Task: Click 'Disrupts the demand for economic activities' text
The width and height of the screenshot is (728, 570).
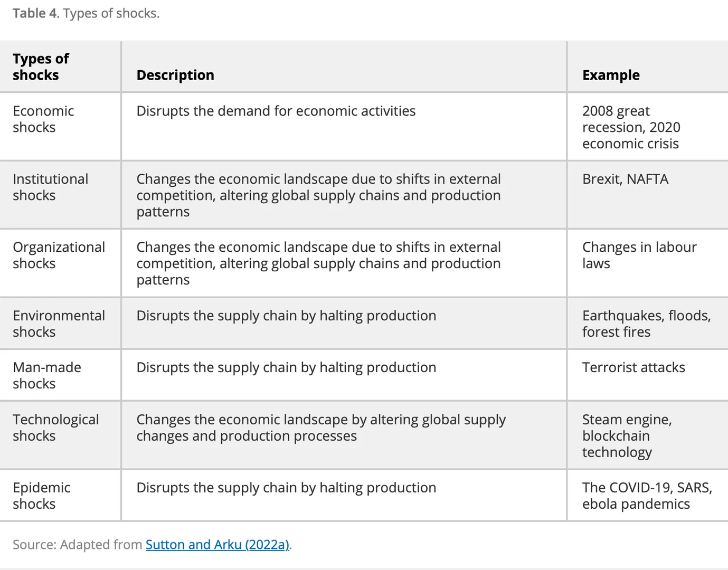Action: (x=276, y=111)
